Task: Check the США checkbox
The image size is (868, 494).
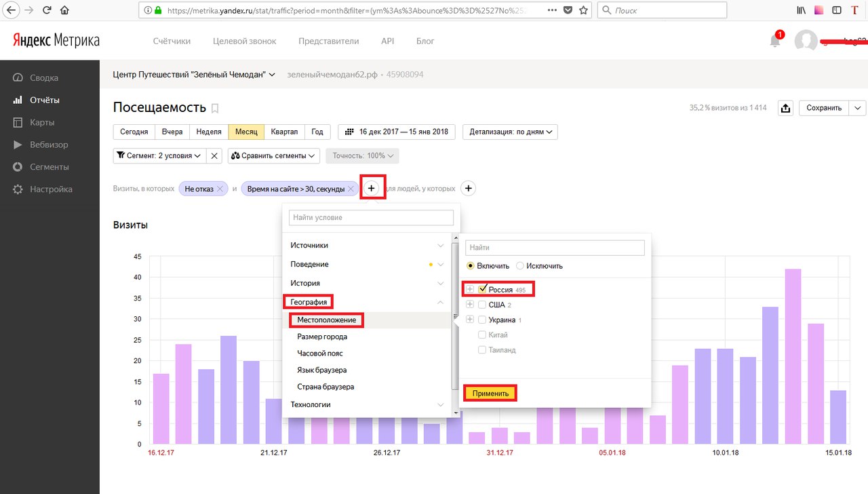Action: 483,305
